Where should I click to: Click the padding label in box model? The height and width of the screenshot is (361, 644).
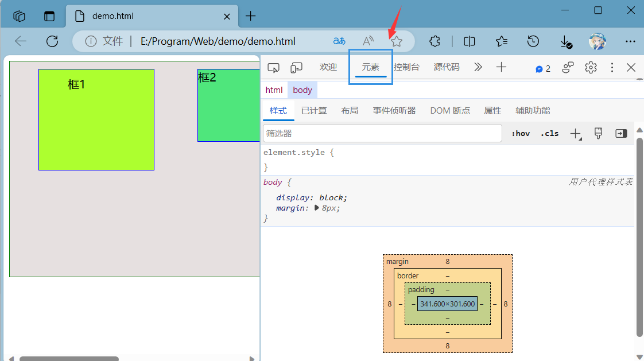(421, 289)
